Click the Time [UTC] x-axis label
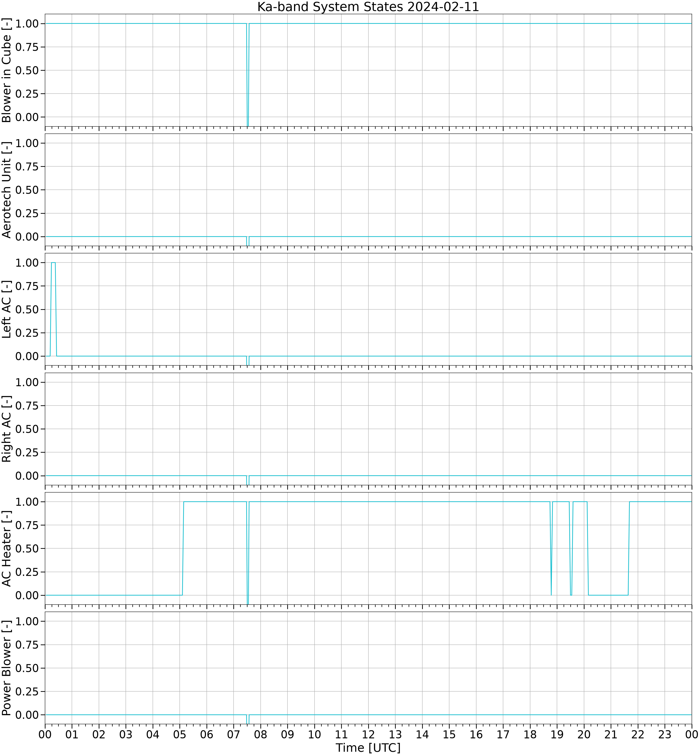 [x=368, y=748]
